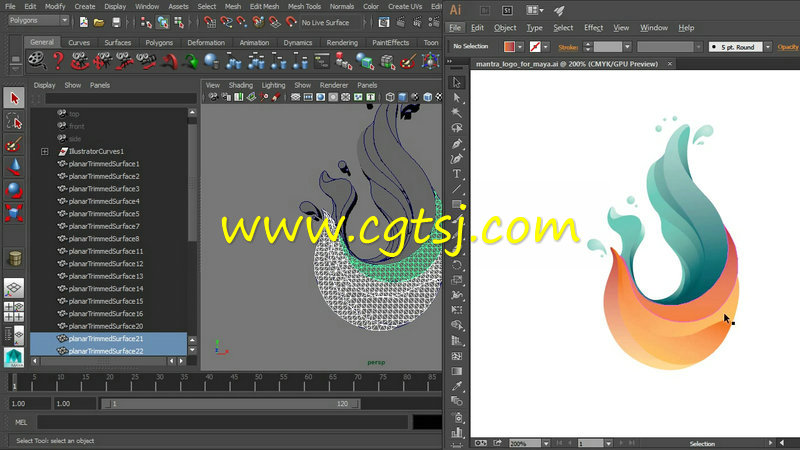
Task: Open the viewport Shading menu
Action: (240, 85)
